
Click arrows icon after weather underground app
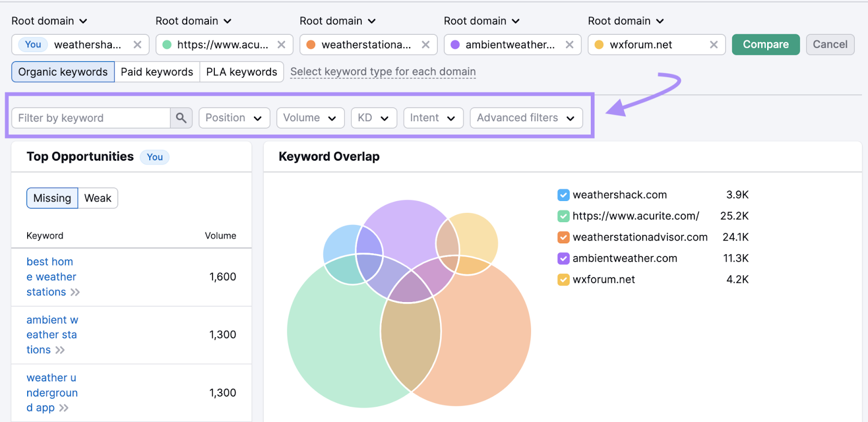[x=64, y=408]
